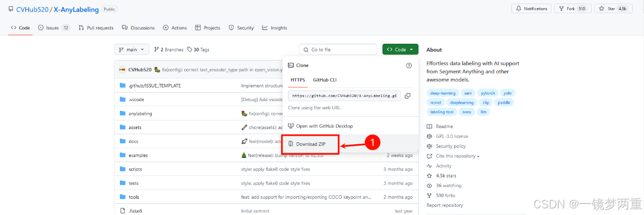Open the Discussions tab
The image size is (644, 215).
139,28
